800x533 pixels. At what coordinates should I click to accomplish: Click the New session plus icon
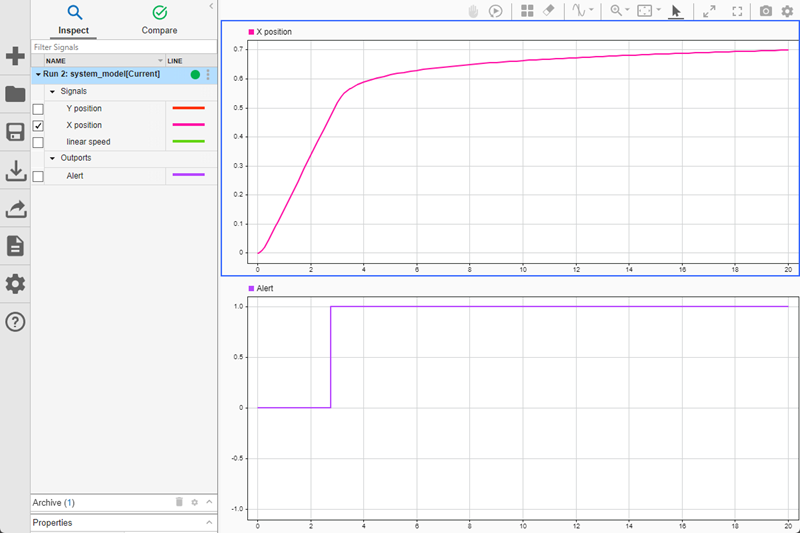click(x=15, y=57)
